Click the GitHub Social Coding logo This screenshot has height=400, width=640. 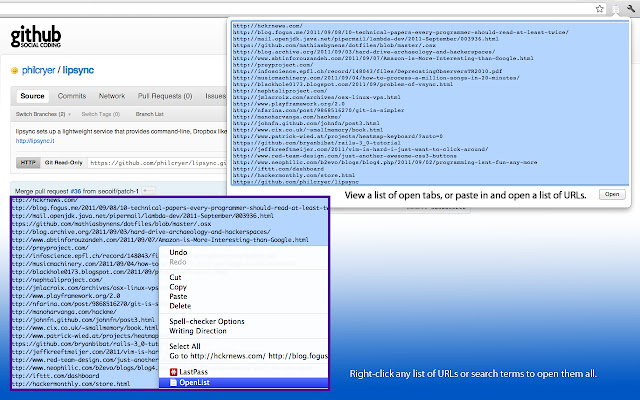36,37
